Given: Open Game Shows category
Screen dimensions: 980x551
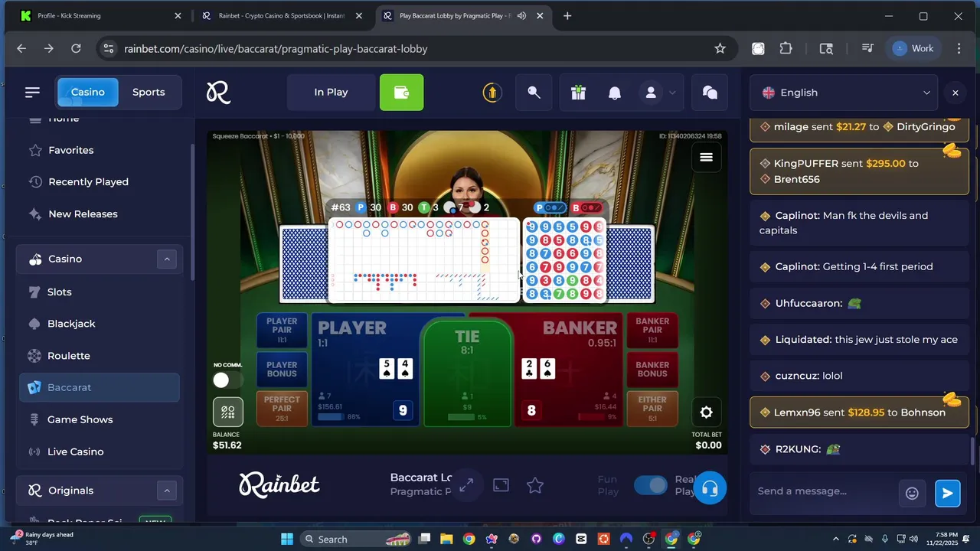Looking at the screenshot, I should pyautogui.click(x=100, y=419).
